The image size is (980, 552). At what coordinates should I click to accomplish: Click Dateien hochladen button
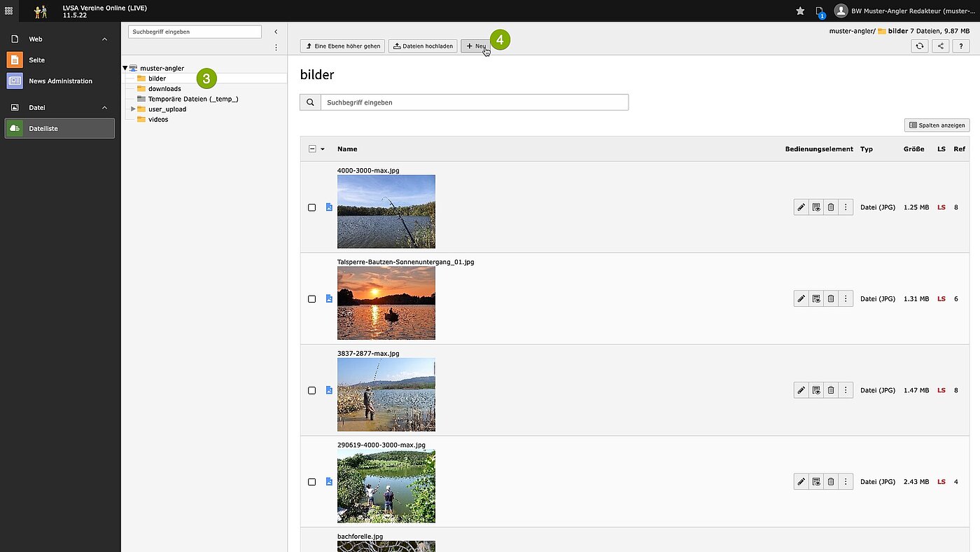pyautogui.click(x=423, y=46)
